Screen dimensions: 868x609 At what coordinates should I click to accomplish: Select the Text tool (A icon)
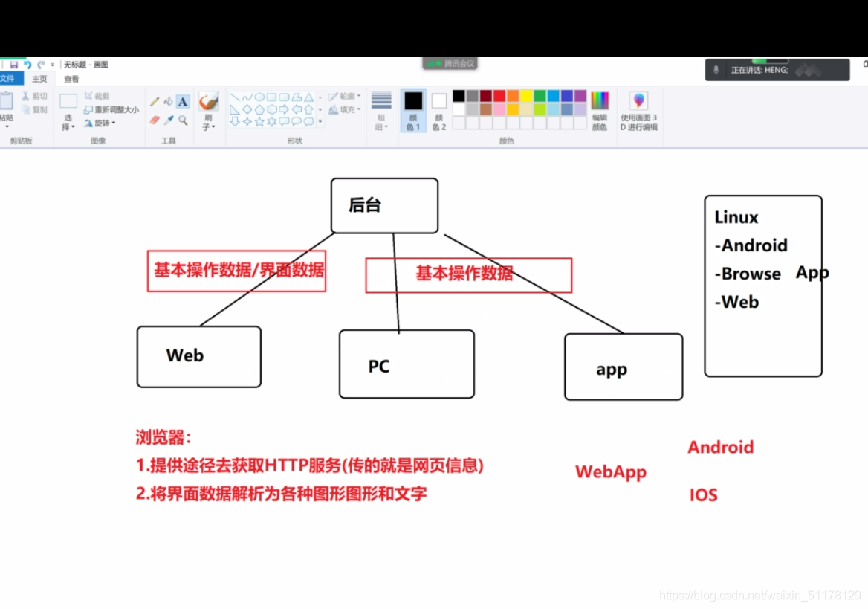[183, 101]
